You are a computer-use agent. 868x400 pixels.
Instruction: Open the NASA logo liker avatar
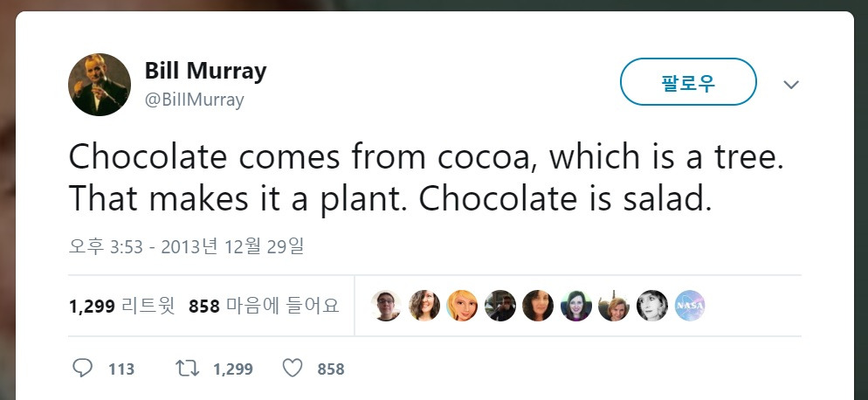pos(690,306)
